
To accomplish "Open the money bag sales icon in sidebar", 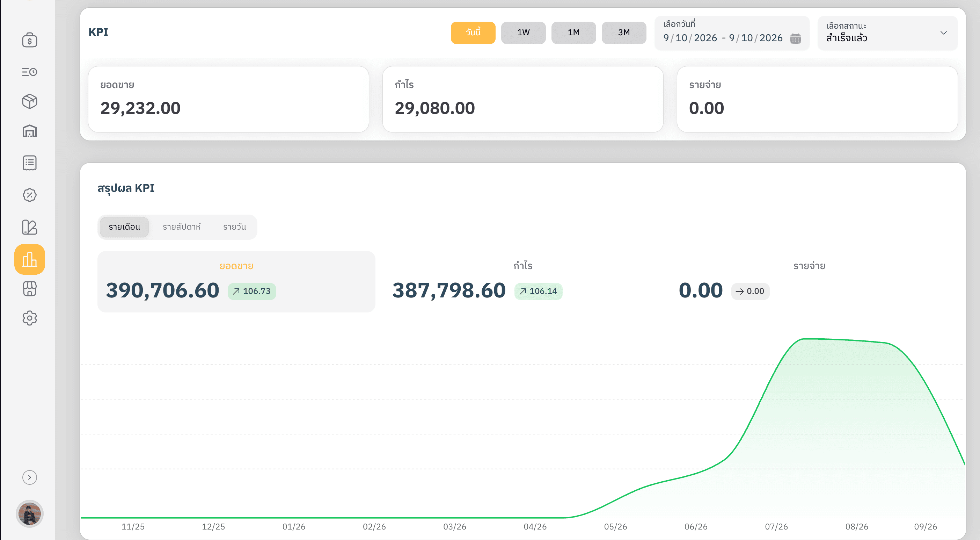I will click(x=29, y=40).
